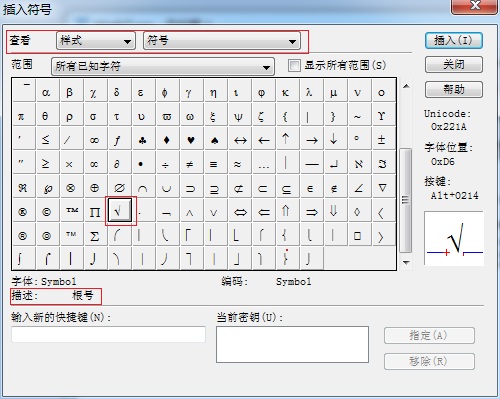This screenshot has height=399, width=500.
Task: Click the key code Alt+0214 text
Action: [454, 196]
